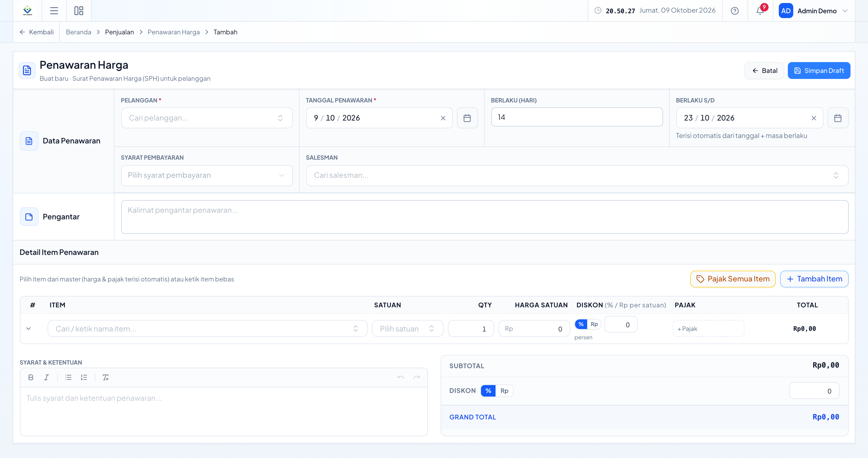This screenshot has height=458, width=868.
Task: Toggle bold in Syarat & Ketentuan editor
Action: pyautogui.click(x=31, y=377)
